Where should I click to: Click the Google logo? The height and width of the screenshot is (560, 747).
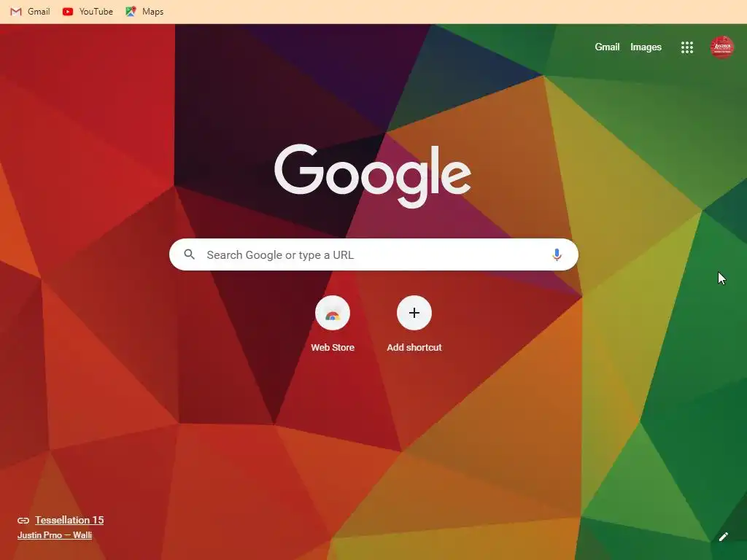pyautogui.click(x=373, y=176)
